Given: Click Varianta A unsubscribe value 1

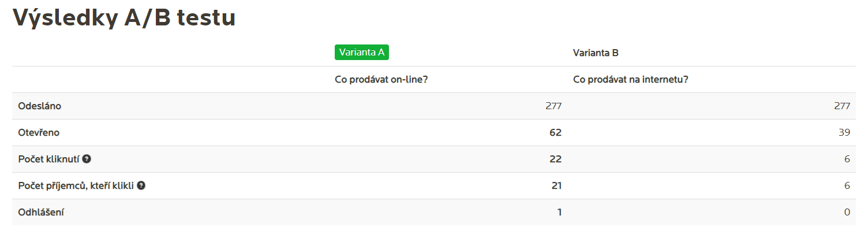Looking at the screenshot, I should pyautogui.click(x=559, y=212).
